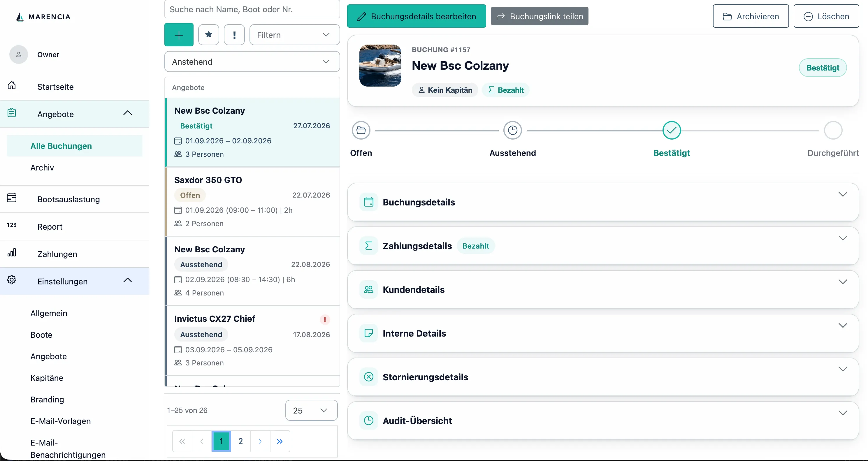This screenshot has height=461, width=868.
Task: Click Buchungsdetails bearbeiten button
Action: click(x=417, y=16)
